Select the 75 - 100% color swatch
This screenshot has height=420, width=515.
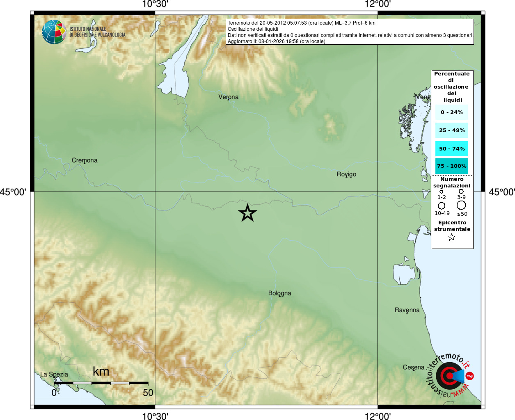click(452, 166)
